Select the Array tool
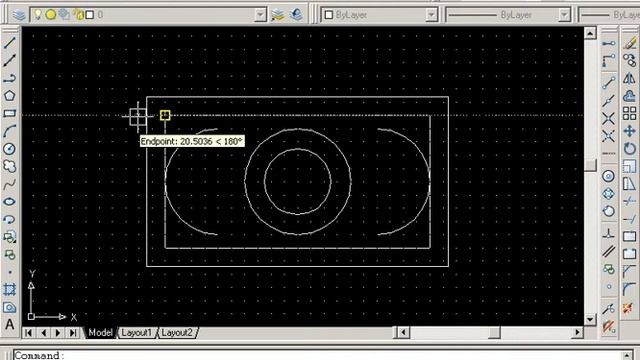640x360 pixels. 629,113
